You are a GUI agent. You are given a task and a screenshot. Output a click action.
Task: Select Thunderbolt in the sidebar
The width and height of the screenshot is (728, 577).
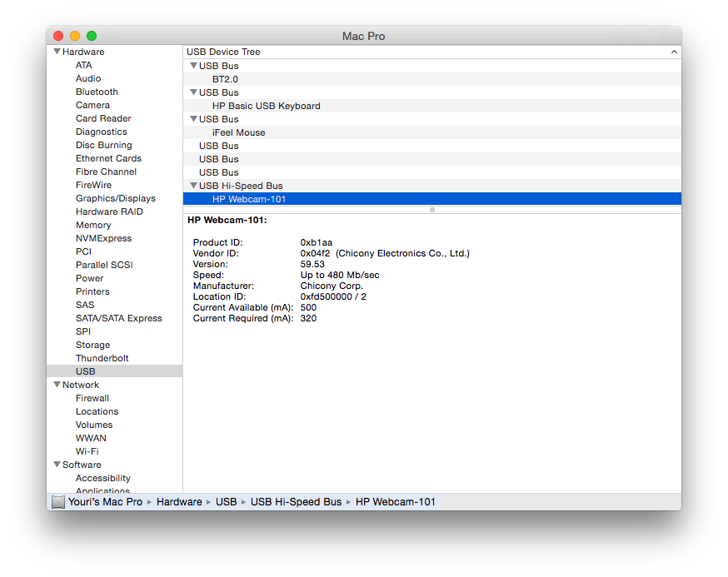[x=102, y=358]
